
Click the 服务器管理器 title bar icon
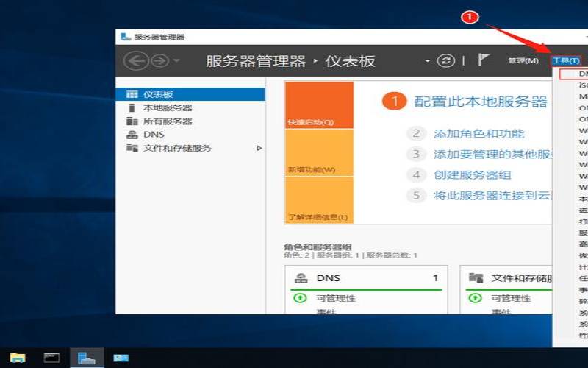(x=126, y=37)
